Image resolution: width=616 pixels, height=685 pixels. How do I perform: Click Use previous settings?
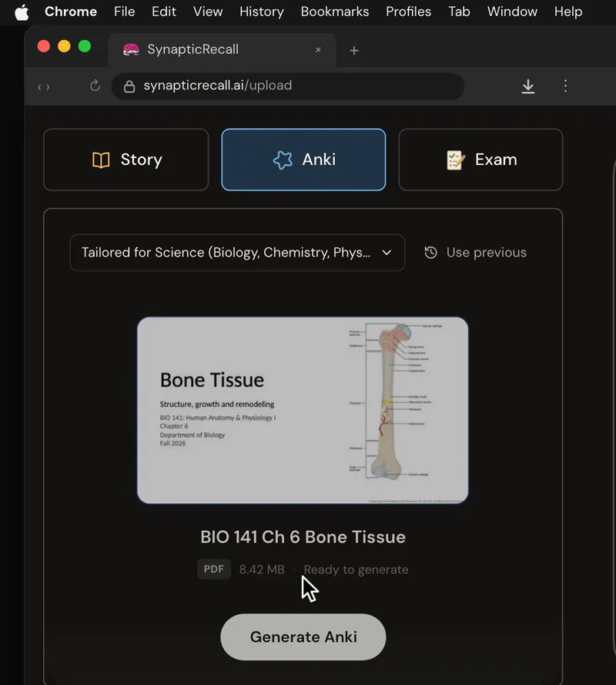tap(475, 253)
